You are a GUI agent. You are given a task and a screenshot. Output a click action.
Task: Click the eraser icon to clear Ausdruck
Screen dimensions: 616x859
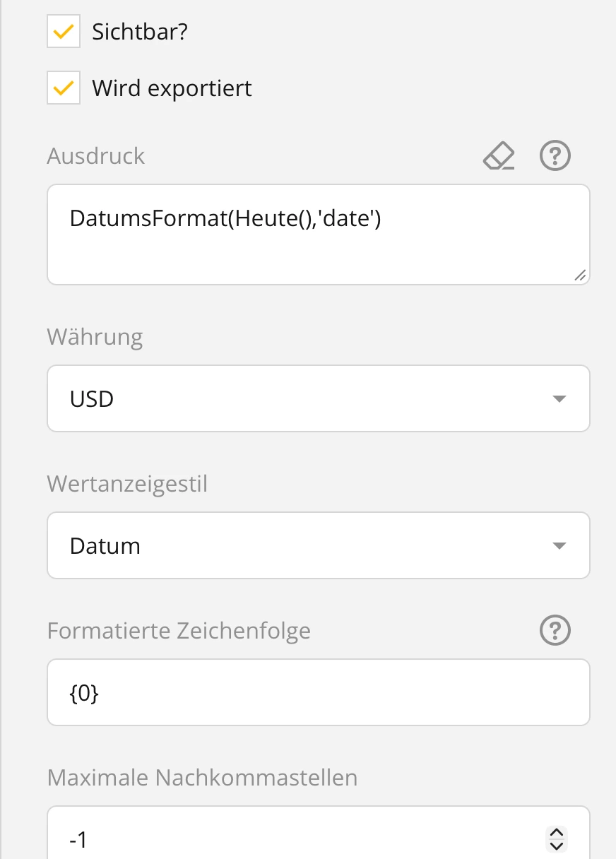(x=499, y=155)
